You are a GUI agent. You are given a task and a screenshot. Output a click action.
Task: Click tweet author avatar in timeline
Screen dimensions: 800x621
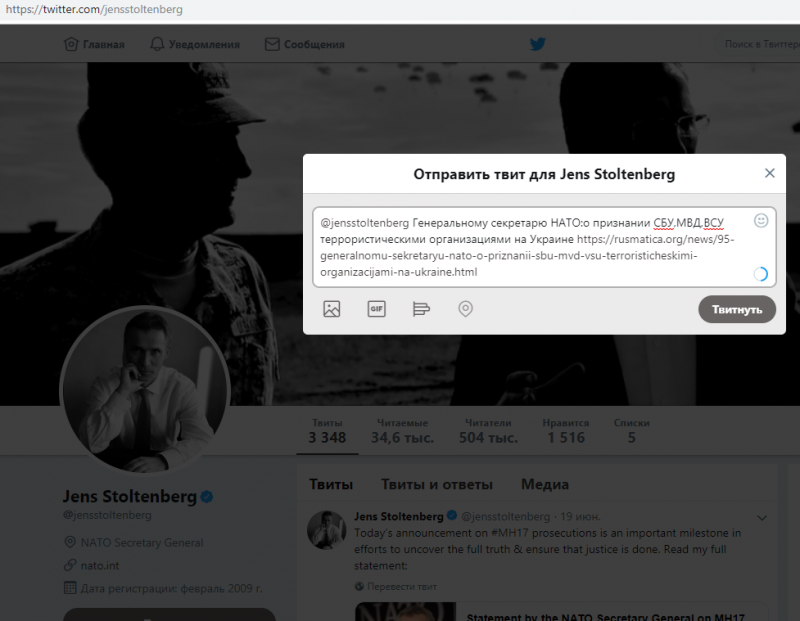[x=327, y=530]
